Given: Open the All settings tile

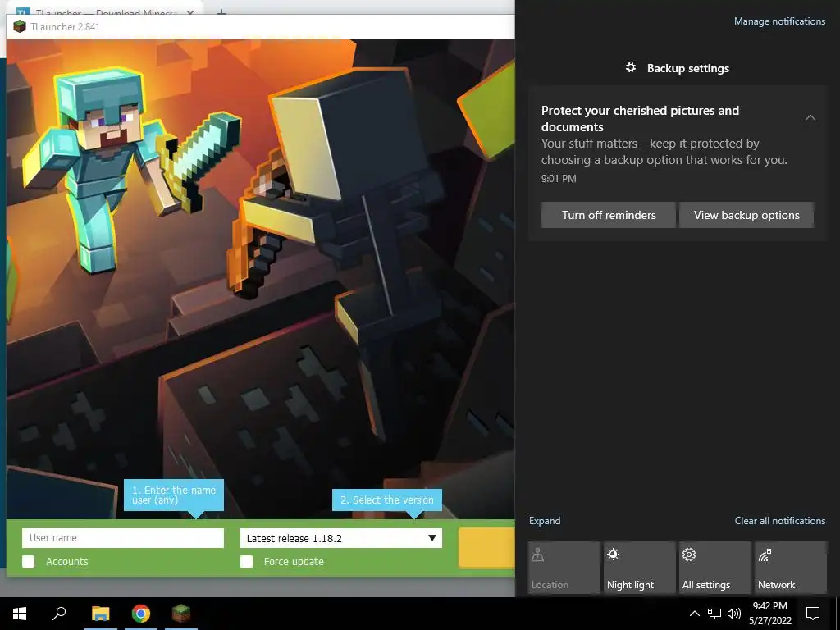Looking at the screenshot, I should [715, 568].
